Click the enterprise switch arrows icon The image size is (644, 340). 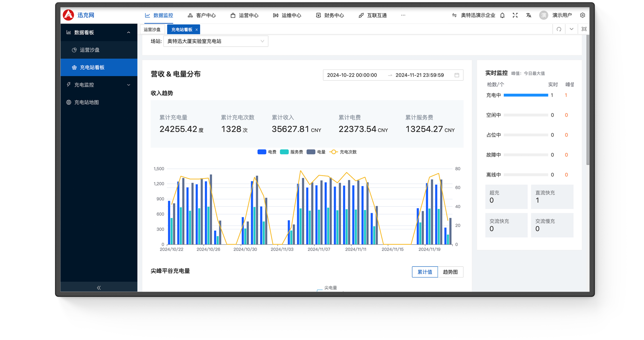coord(454,15)
